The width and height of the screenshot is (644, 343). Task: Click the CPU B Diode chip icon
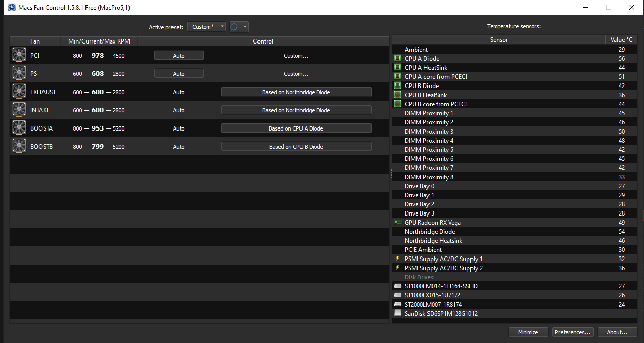click(x=397, y=86)
